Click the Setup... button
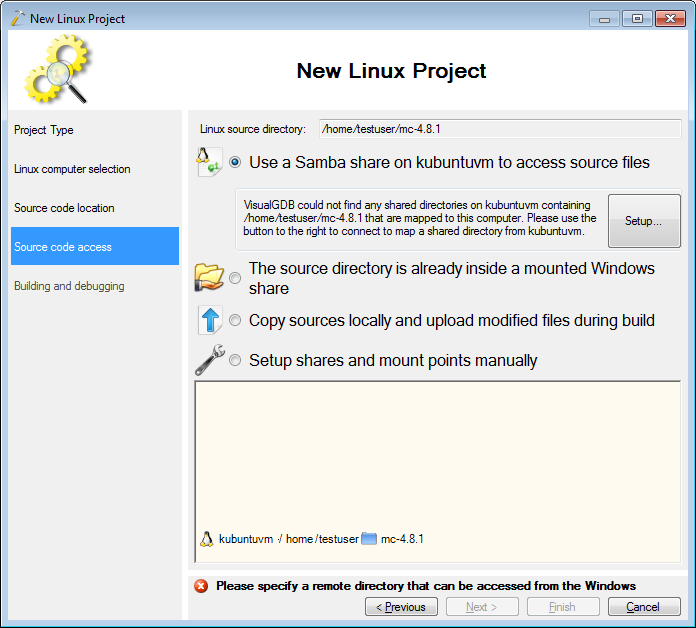This screenshot has width=696, height=628. [x=644, y=221]
